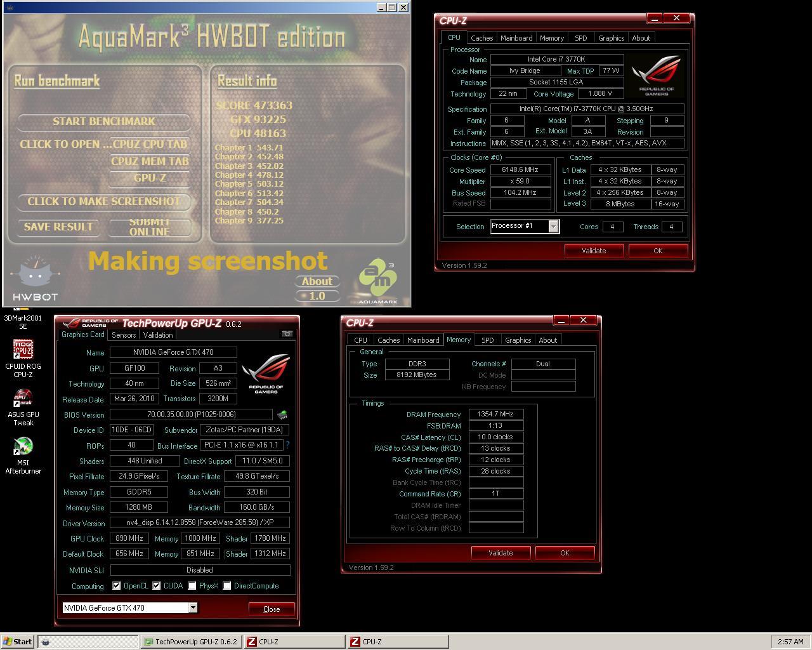Image resolution: width=812 pixels, height=650 pixels.
Task: Switch to SPD tab in bottom CPU-Z window
Action: (x=487, y=340)
